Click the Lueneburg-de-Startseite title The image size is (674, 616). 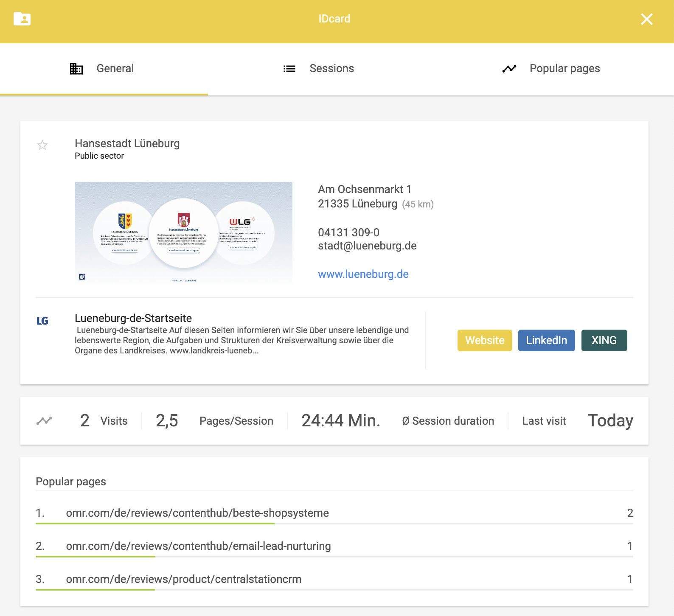tap(133, 318)
